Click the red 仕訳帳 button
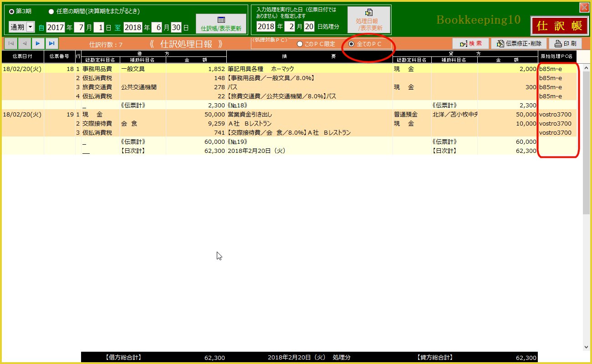The width and height of the screenshot is (592, 364). click(x=559, y=26)
